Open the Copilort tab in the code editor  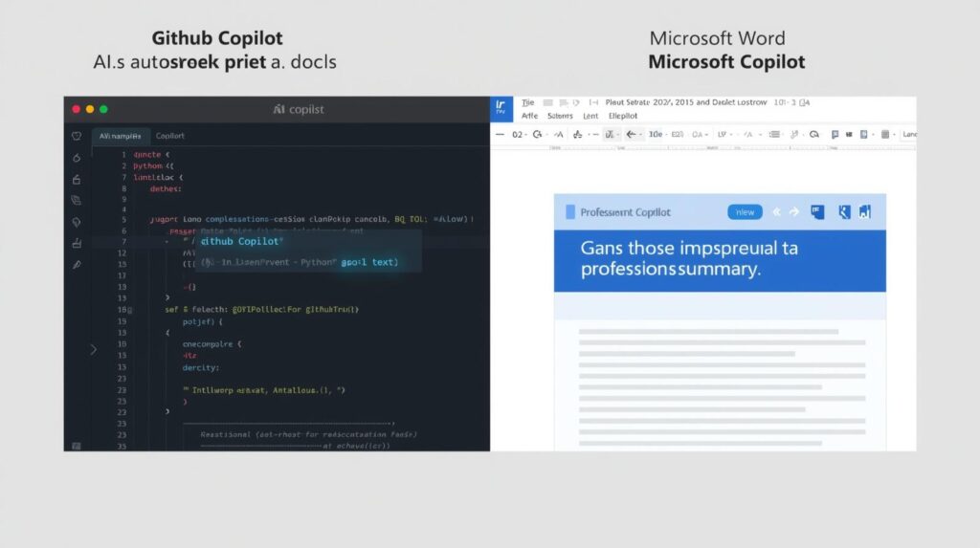click(x=170, y=136)
